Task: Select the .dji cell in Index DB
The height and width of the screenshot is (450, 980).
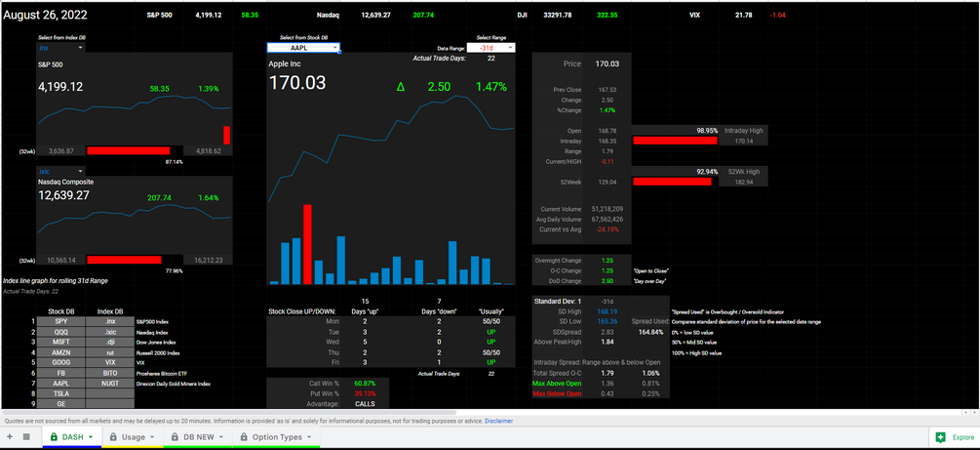Action: (110, 343)
